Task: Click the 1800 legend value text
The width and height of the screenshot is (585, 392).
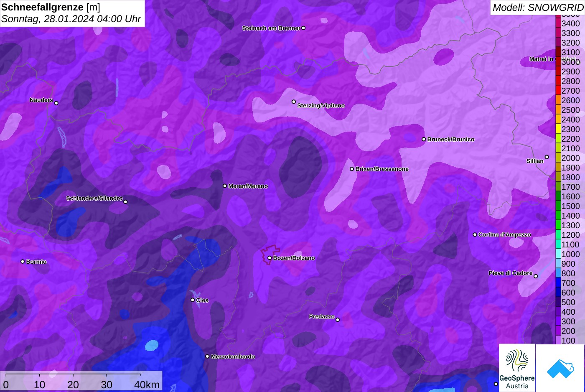Action: pos(570,177)
